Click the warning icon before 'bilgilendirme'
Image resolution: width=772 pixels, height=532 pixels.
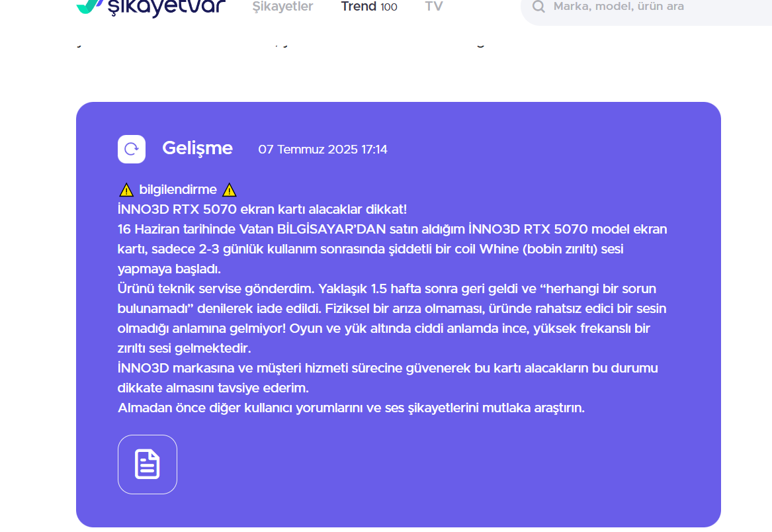click(x=126, y=190)
